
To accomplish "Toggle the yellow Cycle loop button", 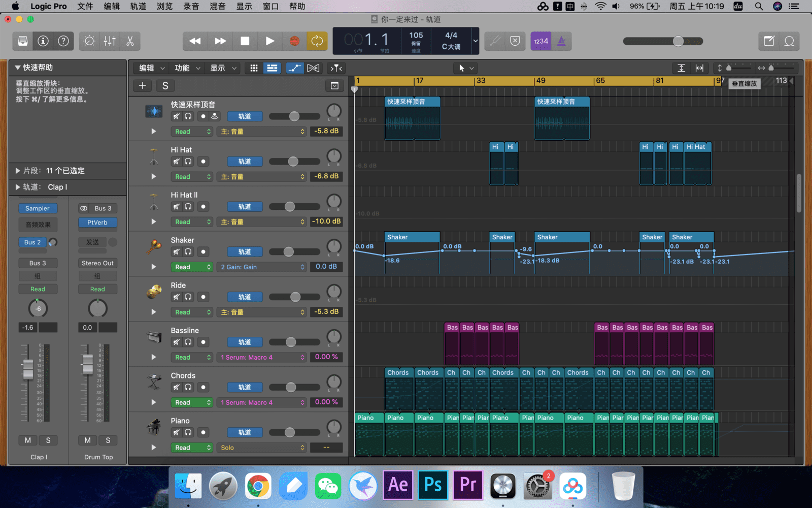I will pos(317,41).
